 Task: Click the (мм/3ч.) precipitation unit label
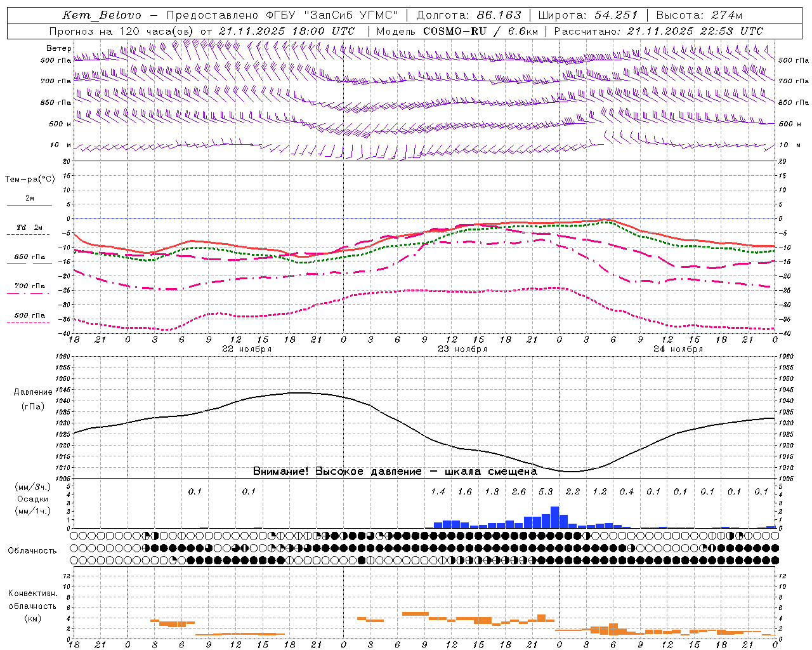click(x=33, y=487)
